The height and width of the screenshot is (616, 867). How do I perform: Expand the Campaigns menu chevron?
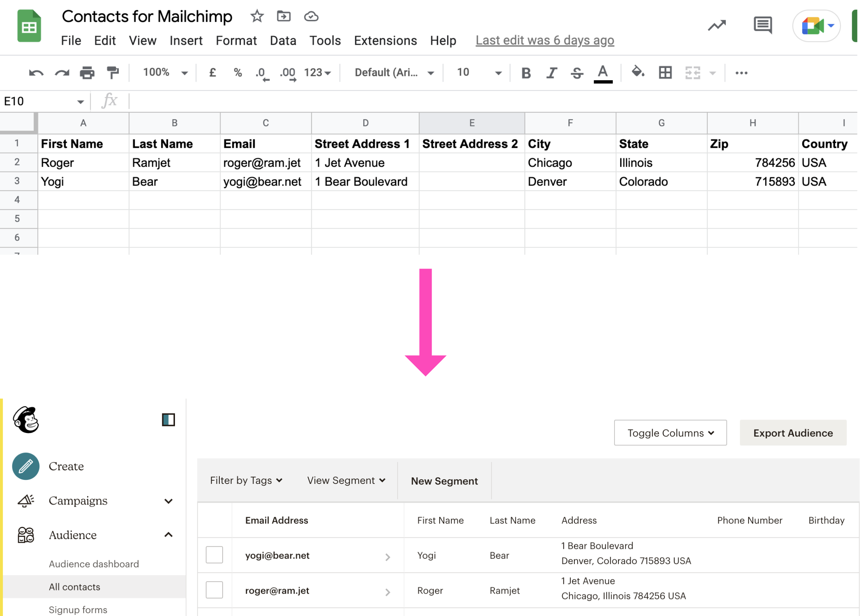169,501
